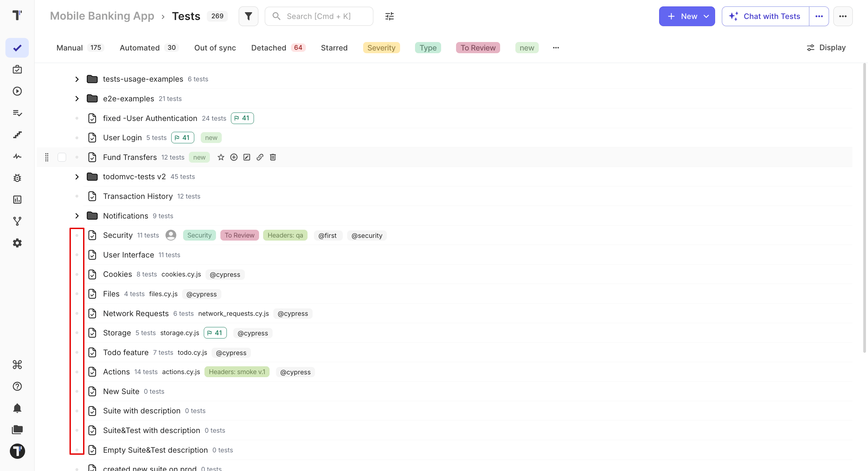Switch to the Manual tab
The image size is (868, 471).
click(x=80, y=48)
